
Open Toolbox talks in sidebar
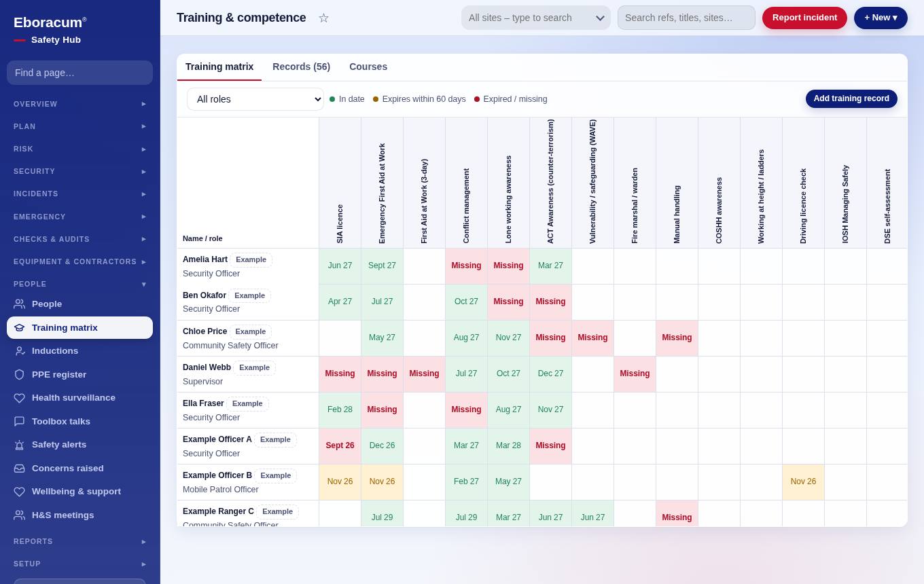79,421
